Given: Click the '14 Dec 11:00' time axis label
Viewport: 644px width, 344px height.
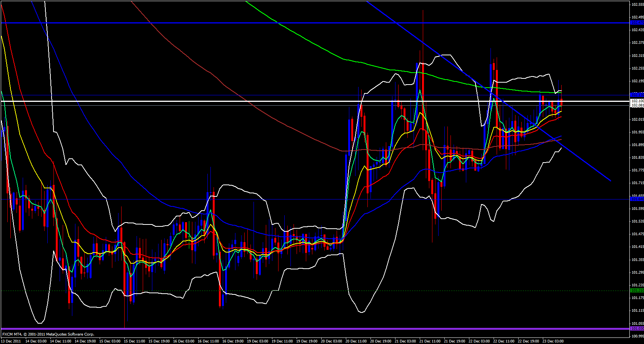Looking at the screenshot, I should tap(61, 341).
